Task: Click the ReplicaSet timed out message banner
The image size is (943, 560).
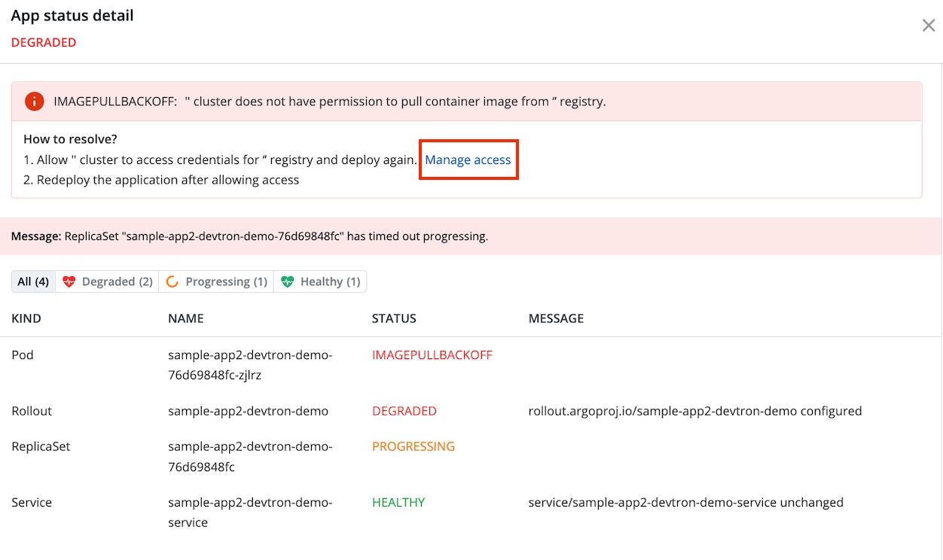Action: click(471, 236)
